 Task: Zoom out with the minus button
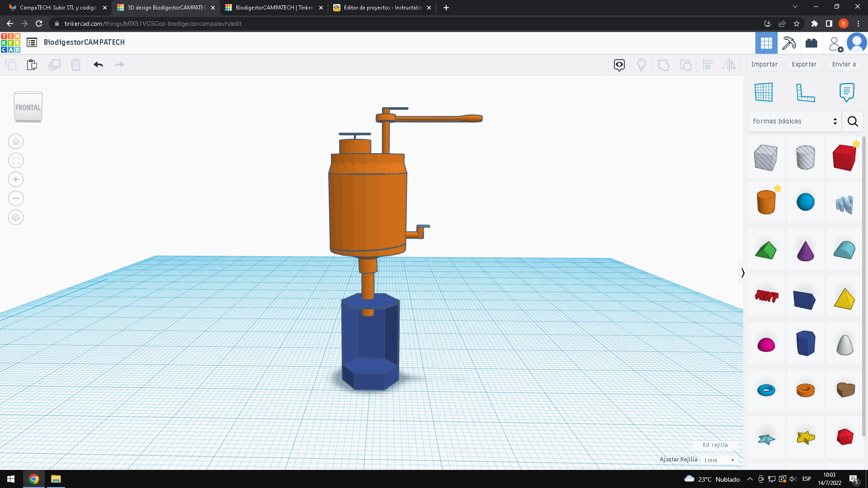click(16, 198)
